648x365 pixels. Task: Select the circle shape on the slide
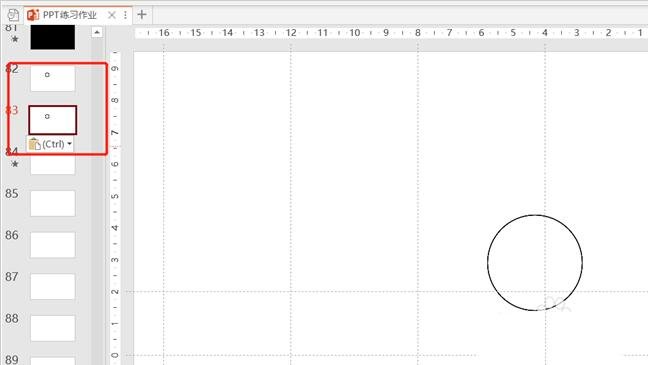[x=535, y=262]
